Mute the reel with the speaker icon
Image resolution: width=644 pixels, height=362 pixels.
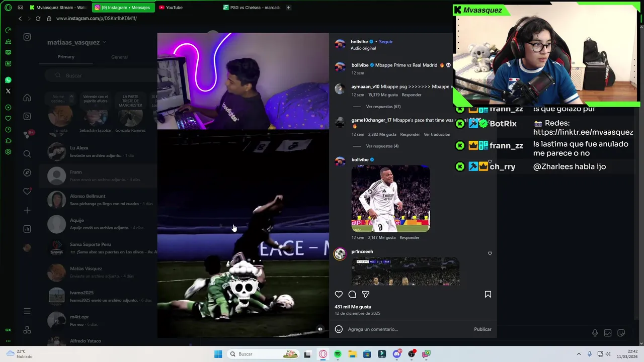[320, 329]
